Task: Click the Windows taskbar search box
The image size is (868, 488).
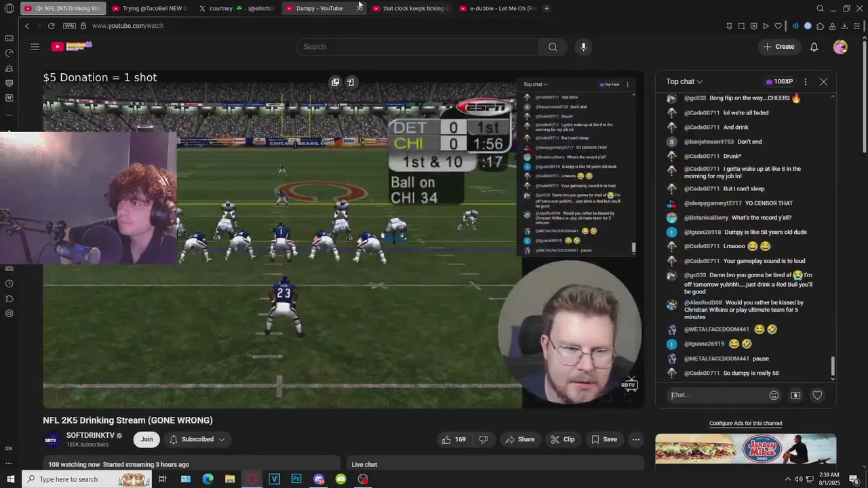Action: pyautogui.click(x=87, y=479)
